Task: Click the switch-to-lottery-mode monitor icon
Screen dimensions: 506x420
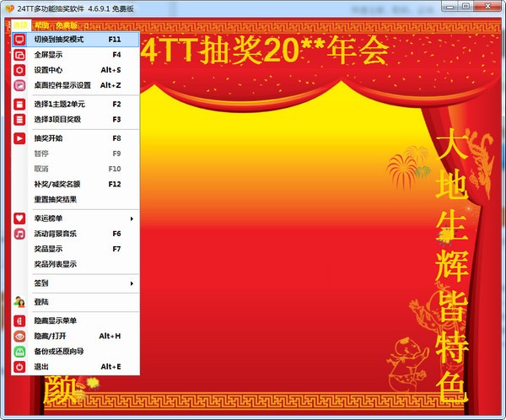Action: pyautogui.click(x=19, y=40)
